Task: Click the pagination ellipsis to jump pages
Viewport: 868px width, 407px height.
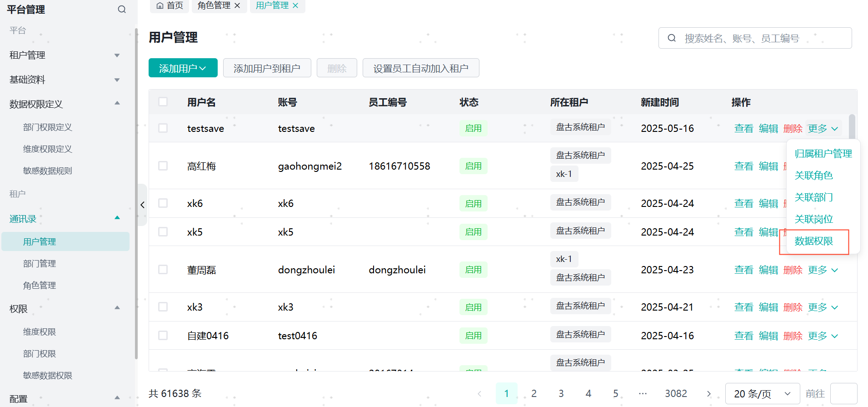Action: pos(643,394)
